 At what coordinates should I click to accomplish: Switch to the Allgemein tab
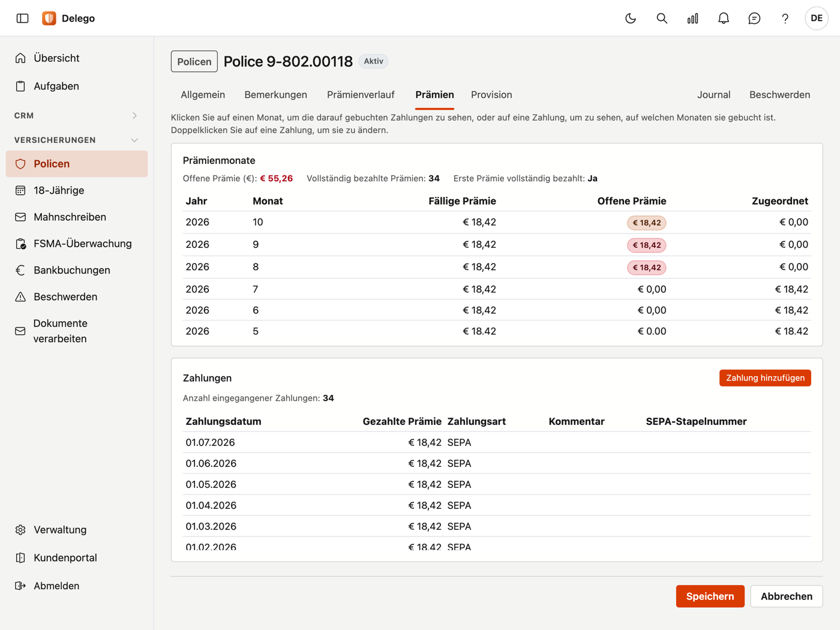tap(203, 95)
